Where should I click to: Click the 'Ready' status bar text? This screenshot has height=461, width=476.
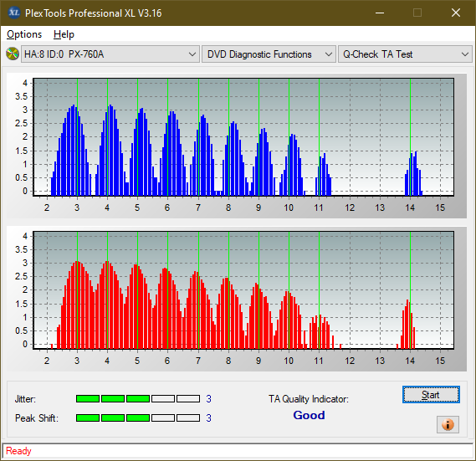18,451
